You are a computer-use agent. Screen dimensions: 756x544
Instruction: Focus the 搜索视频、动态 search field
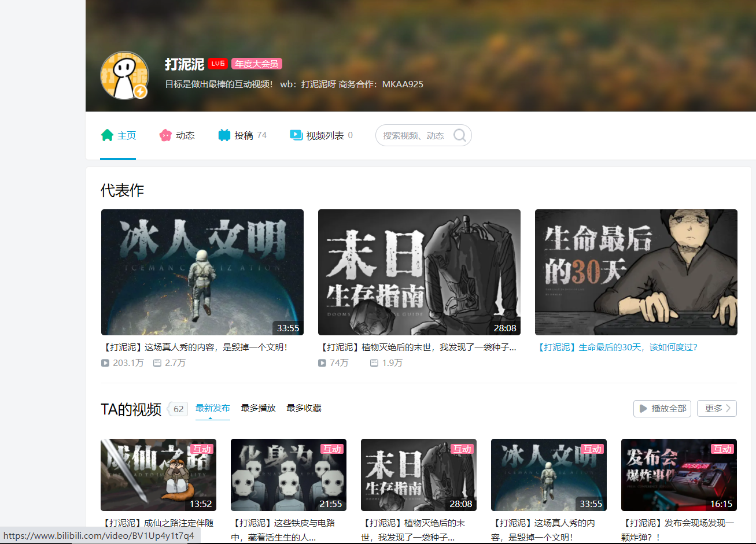click(414, 135)
